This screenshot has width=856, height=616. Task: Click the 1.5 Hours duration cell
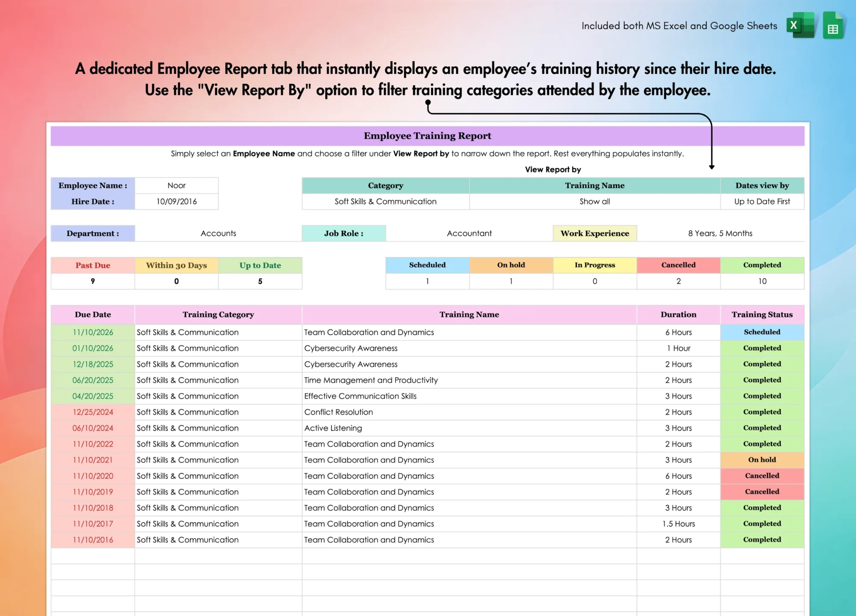coord(678,524)
